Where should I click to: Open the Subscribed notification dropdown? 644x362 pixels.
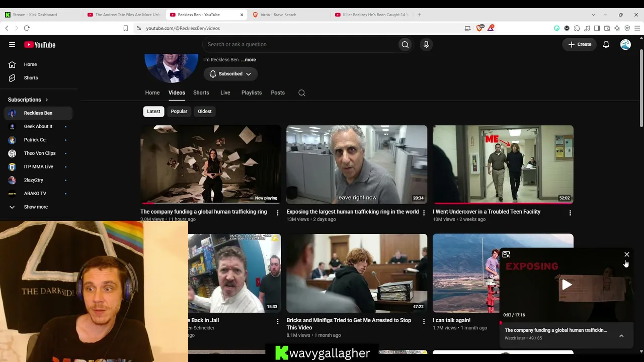(x=230, y=74)
